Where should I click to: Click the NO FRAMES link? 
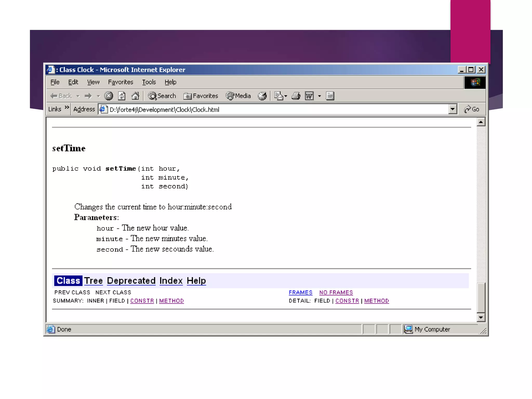click(x=336, y=292)
